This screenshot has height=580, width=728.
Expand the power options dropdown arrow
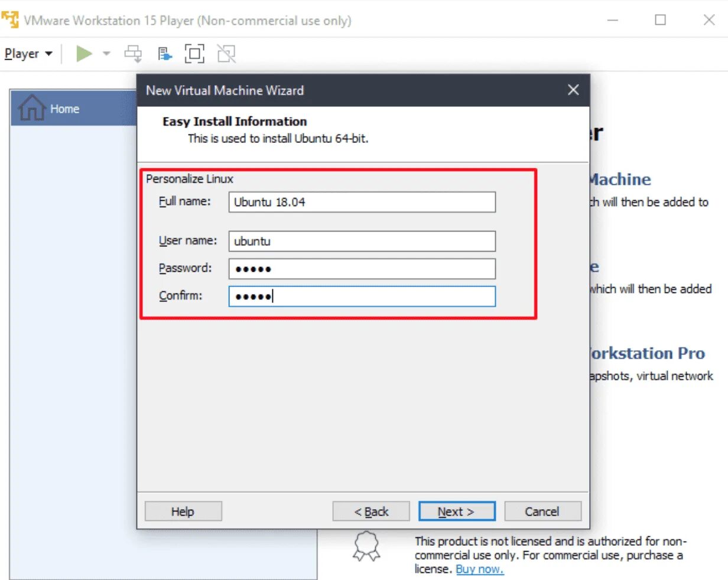coord(106,54)
